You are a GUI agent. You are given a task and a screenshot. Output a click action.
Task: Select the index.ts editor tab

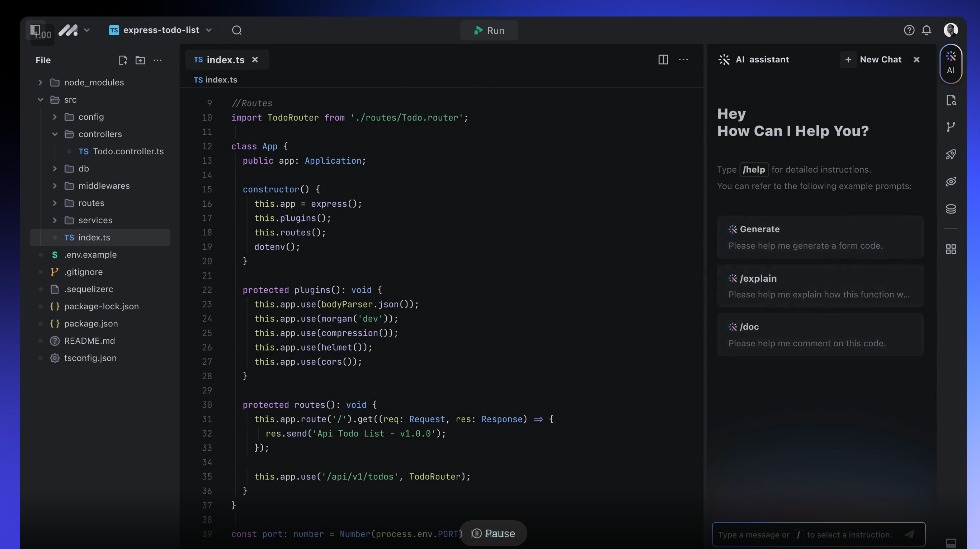pyautogui.click(x=225, y=60)
